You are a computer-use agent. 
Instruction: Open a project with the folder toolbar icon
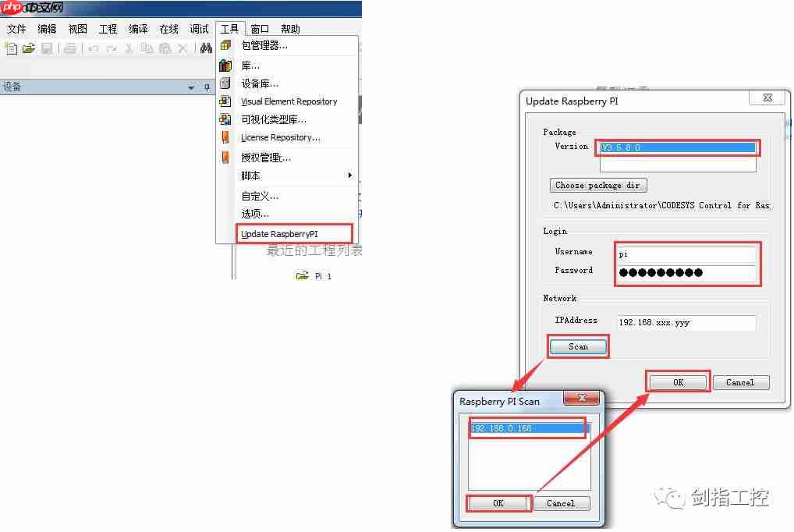(28, 48)
